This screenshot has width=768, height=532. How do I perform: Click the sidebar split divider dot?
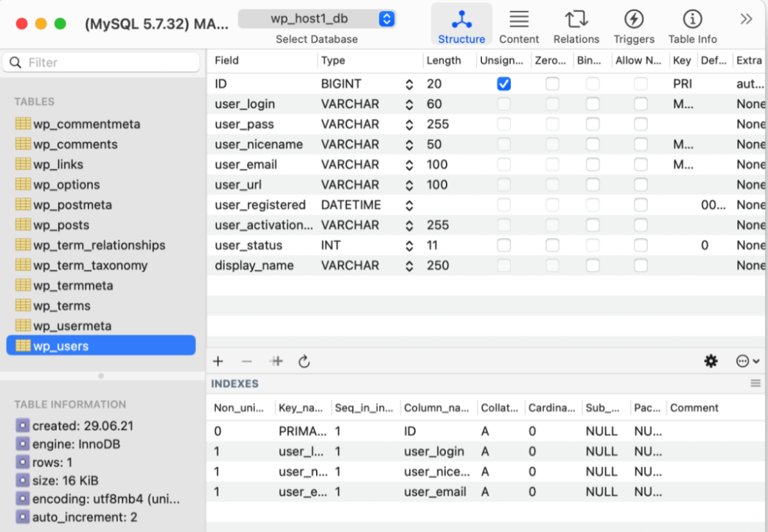(101, 376)
